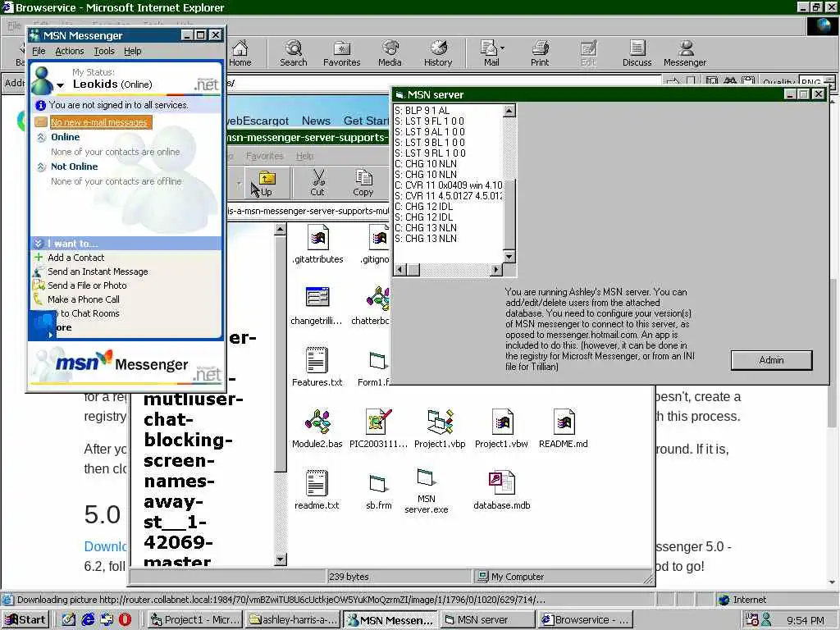Click the Favorites menu in Explorer window
This screenshot has width=840, height=630.
(264, 156)
